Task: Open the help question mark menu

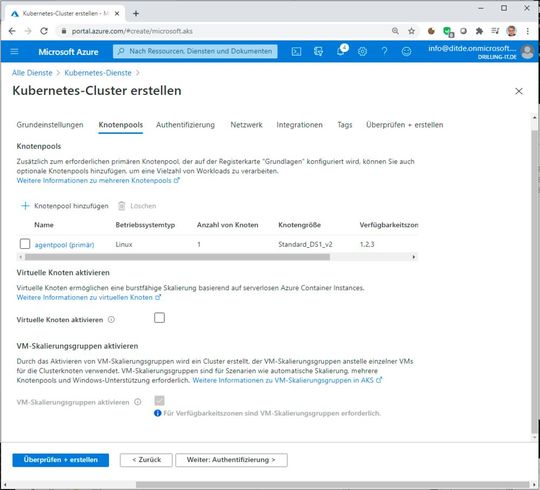Action: coord(384,52)
